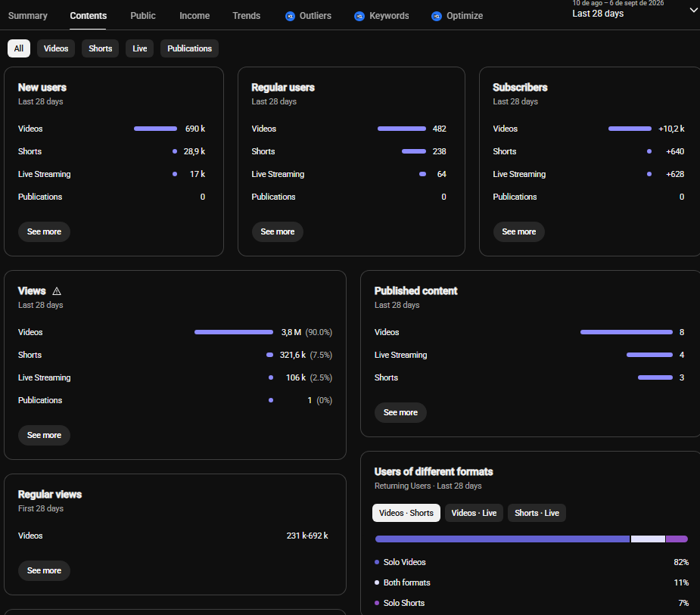Open the Summary tab
This screenshot has height=615, width=700.
[28, 16]
